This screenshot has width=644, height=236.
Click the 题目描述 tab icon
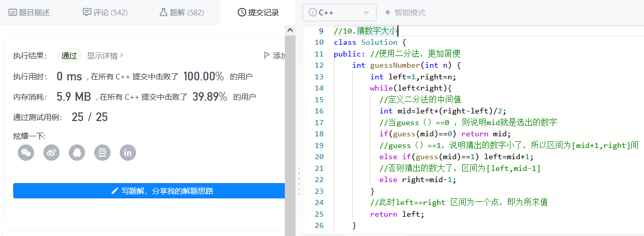tap(13, 12)
